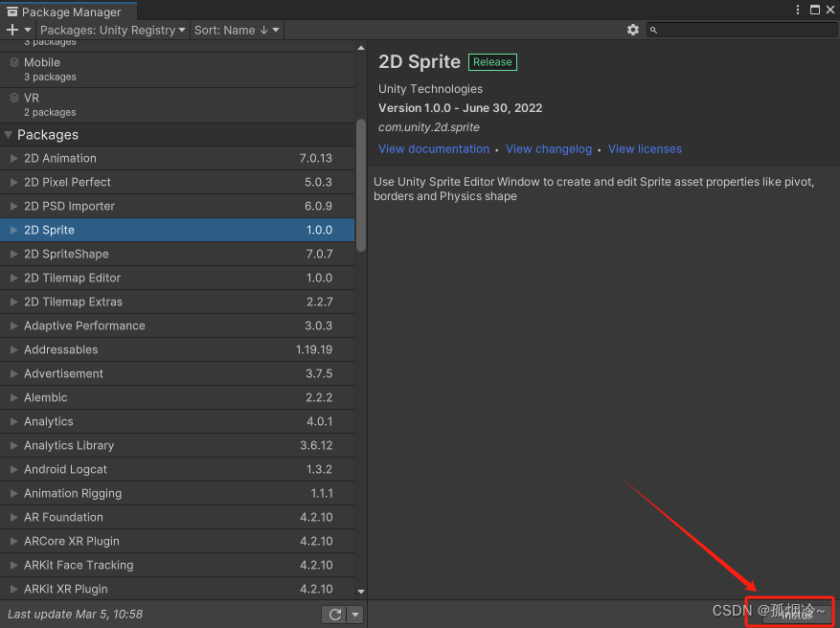Click the Unity Technologies author text
The height and width of the screenshot is (628, 840).
tap(430, 89)
